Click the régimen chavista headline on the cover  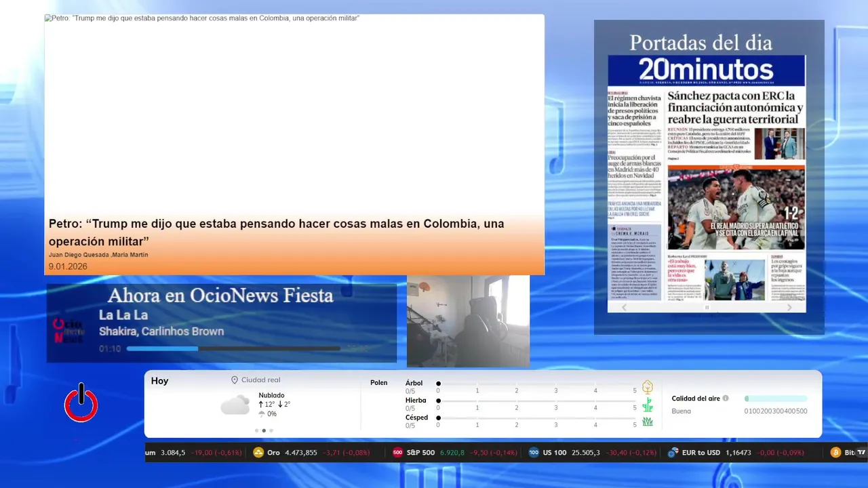(x=635, y=110)
